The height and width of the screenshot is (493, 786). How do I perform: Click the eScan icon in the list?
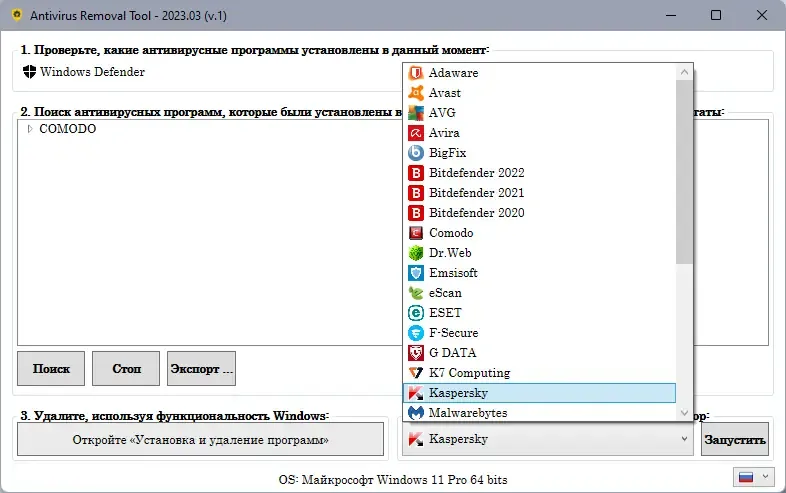pyautogui.click(x=416, y=293)
